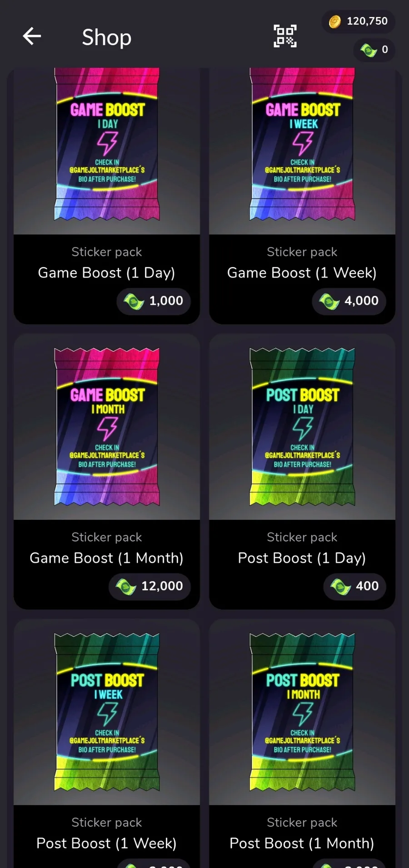Open the Game Boost (1 Day) title

[x=107, y=273]
